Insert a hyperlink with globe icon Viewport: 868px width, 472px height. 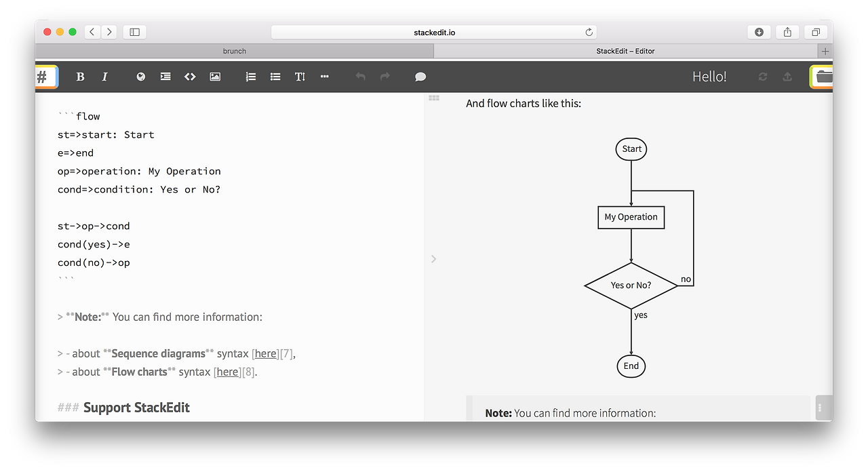[x=140, y=77]
